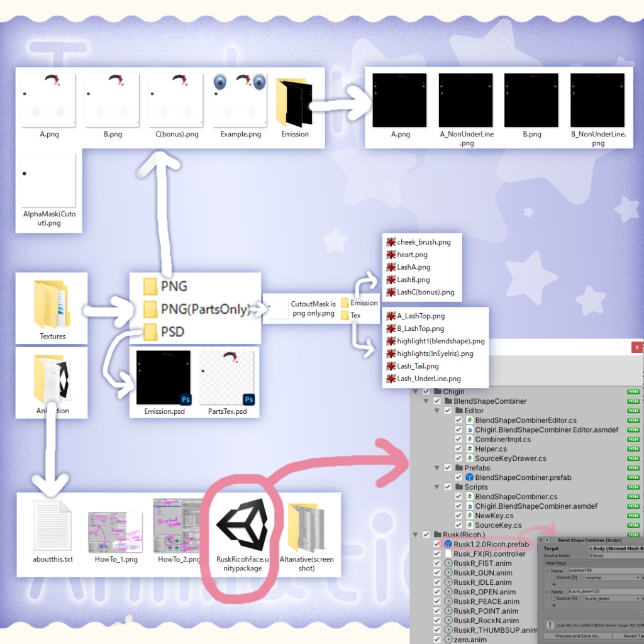The image size is (644, 644).
Task: Select LashC(bonus).png file icon
Action: tap(391, 292)
